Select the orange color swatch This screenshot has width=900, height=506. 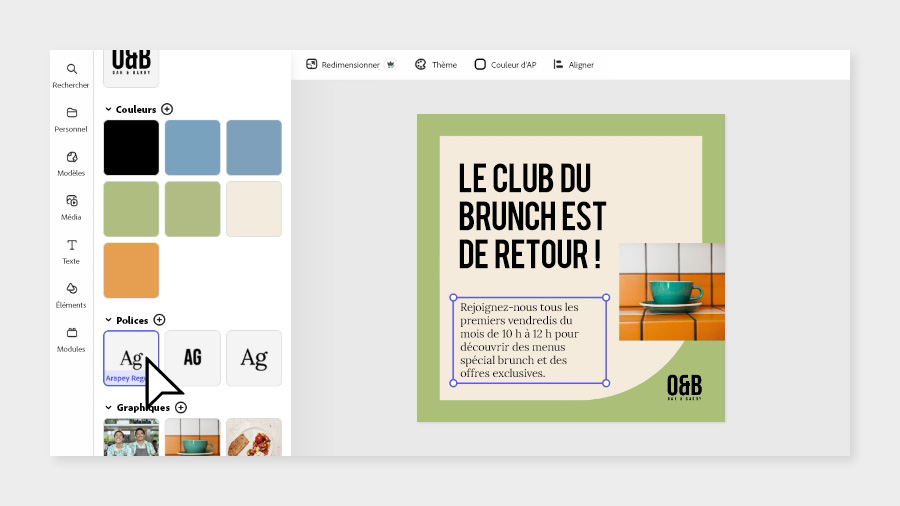click(131, 270)
